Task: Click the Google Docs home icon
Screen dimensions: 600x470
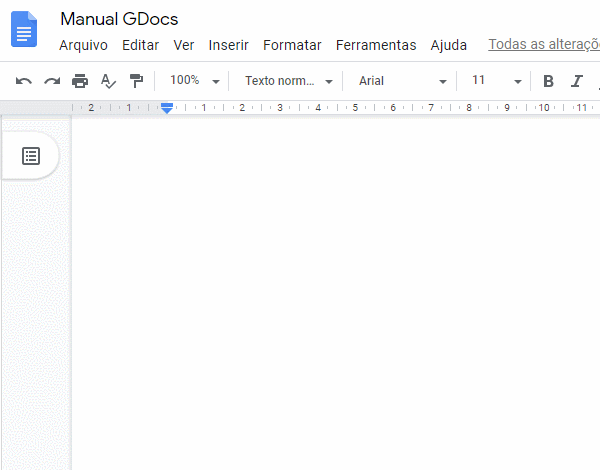Action: [x=24, y=29]
